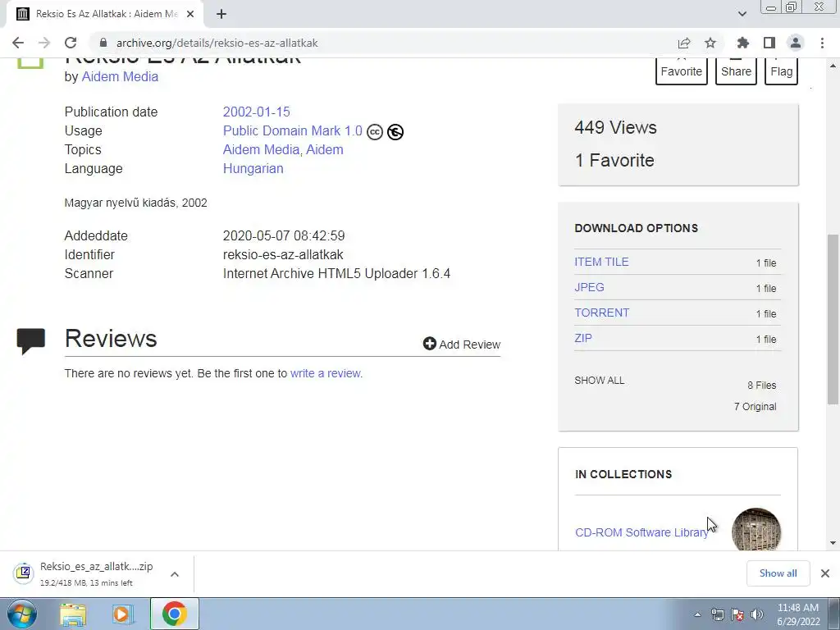This screenshot has width=840, height=630.
Task: Open Windows Explorer from the taskbar
Action: [73, 614]
